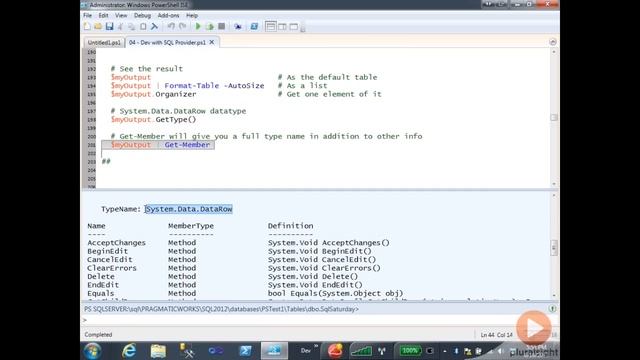Click EndEdit method name
The height and width of the screenshot is (360, 640).
103,285
